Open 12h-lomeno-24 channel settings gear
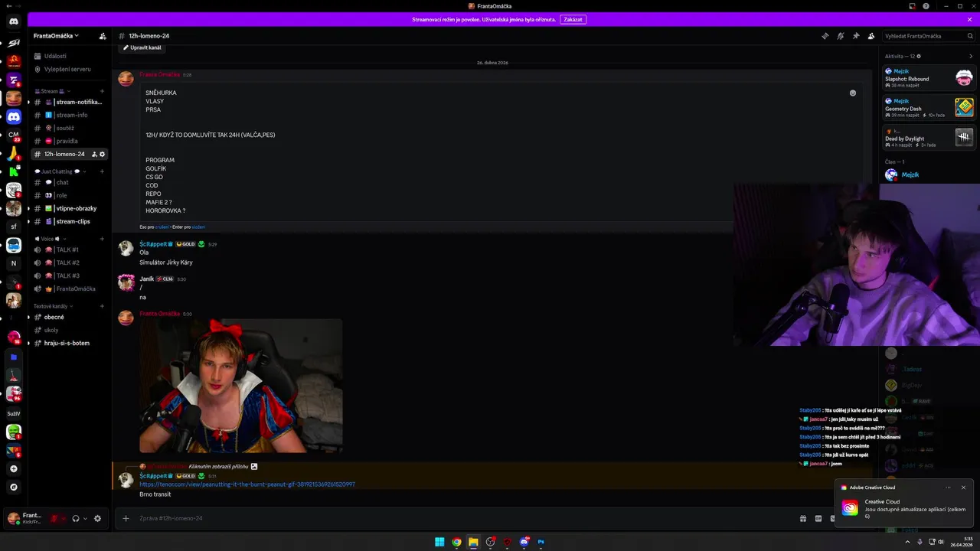 [103, 154]
